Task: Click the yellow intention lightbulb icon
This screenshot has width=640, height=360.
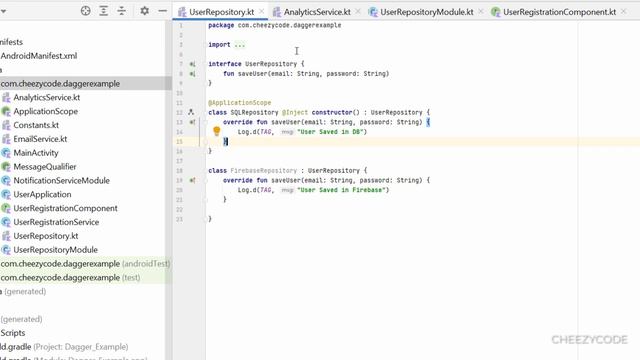Action: click(217, 131)
